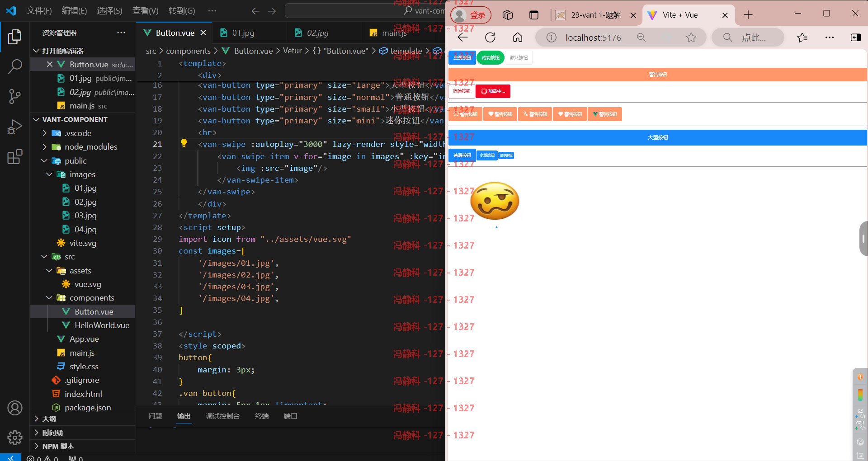Open the Accounts menu in activity bar

point(14,408)
